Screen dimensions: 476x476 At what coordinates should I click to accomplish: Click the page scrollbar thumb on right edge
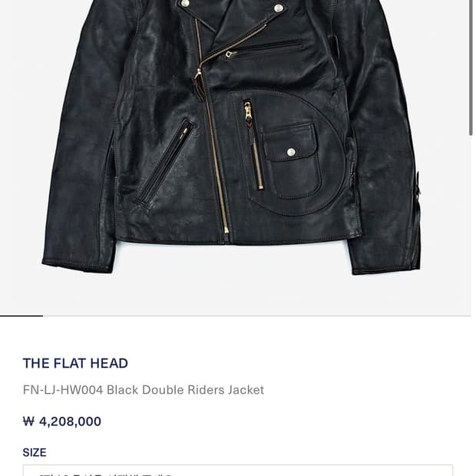coord(471,68)
